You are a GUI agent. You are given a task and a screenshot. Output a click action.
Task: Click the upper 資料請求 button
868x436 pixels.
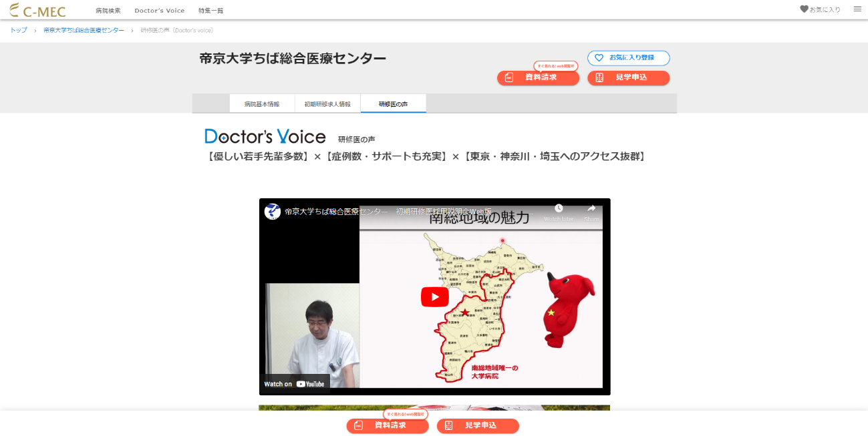coord(538,77)
